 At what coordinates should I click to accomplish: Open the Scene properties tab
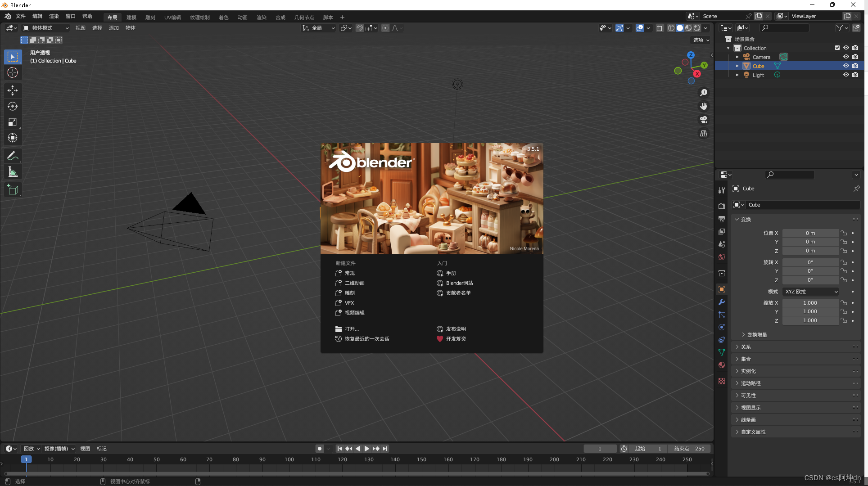click(722, 244)
